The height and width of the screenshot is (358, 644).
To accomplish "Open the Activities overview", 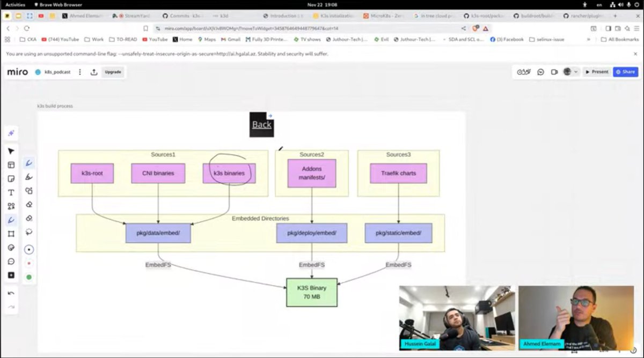I will (x=16, y=4).
